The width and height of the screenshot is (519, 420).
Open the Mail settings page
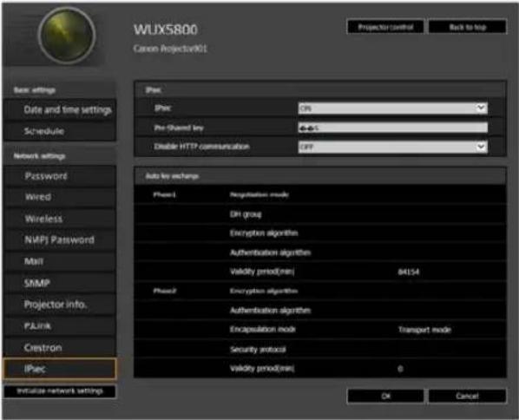click(60, 261)
